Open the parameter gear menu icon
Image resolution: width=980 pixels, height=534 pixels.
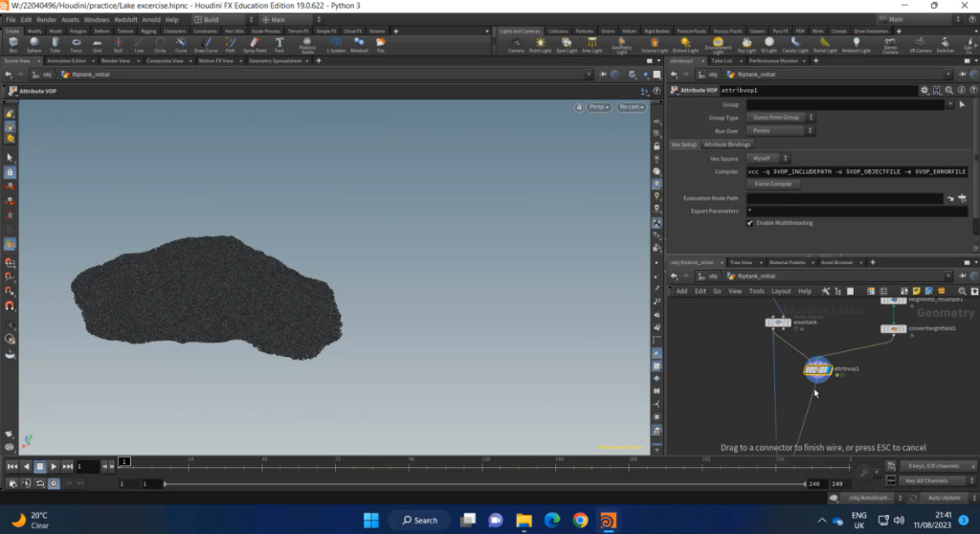924,90
